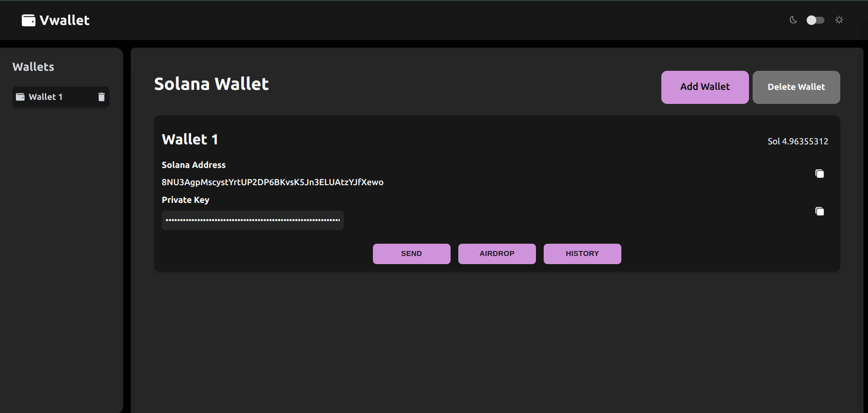868x413 pixels.
Task: Click the AIRDROP button
Action: pos(497,254)
